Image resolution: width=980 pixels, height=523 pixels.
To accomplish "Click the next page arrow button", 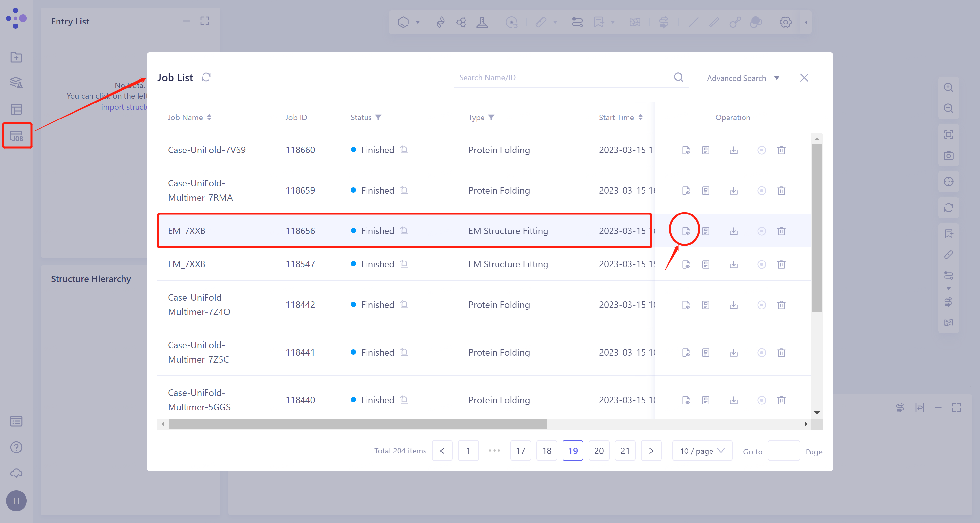I will point(651,451).
